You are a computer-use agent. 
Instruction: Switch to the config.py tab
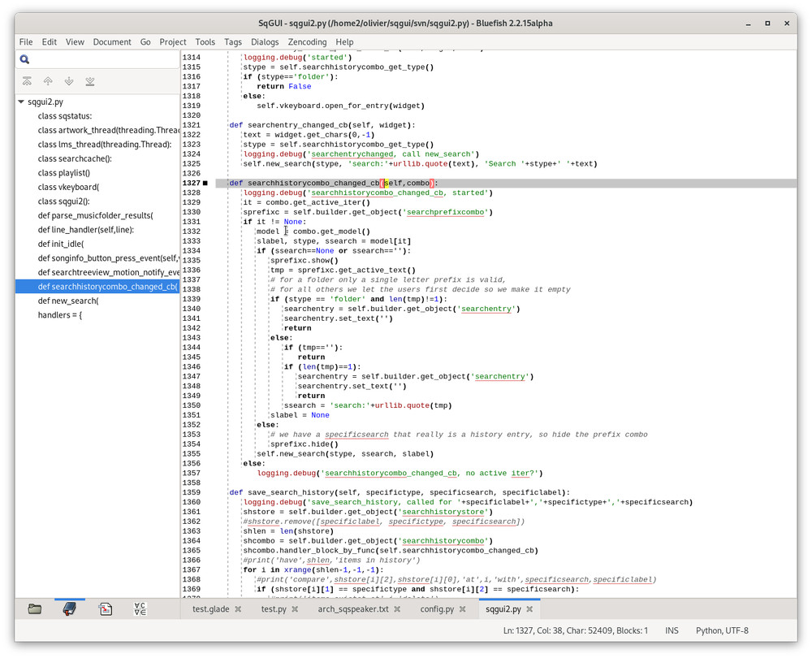438,608
